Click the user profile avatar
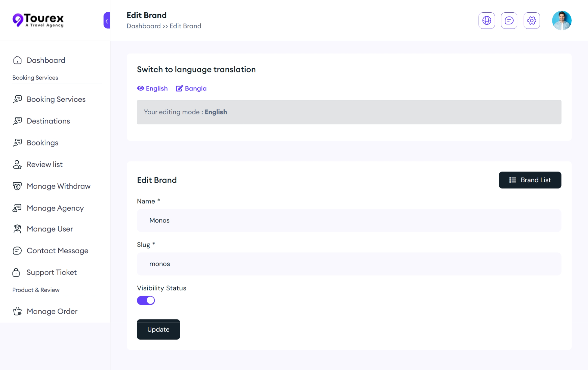The height and width of the screenshot is (370, 588). 562,20
